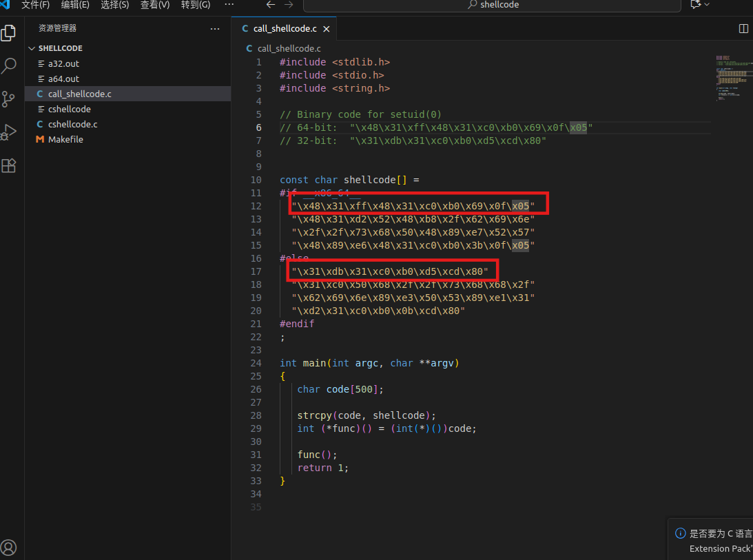
Task: Click the string on line 13 starting \x48\x31\xd2
Action: [x=413, y=219]
